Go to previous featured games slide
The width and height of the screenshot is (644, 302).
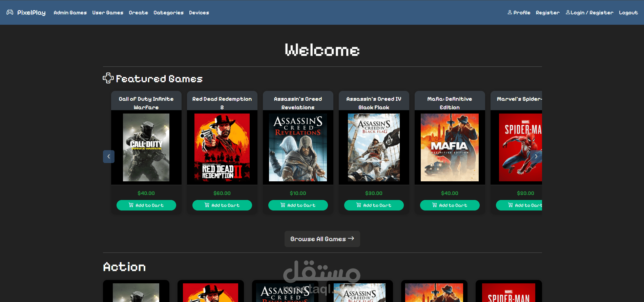(109, 157)
